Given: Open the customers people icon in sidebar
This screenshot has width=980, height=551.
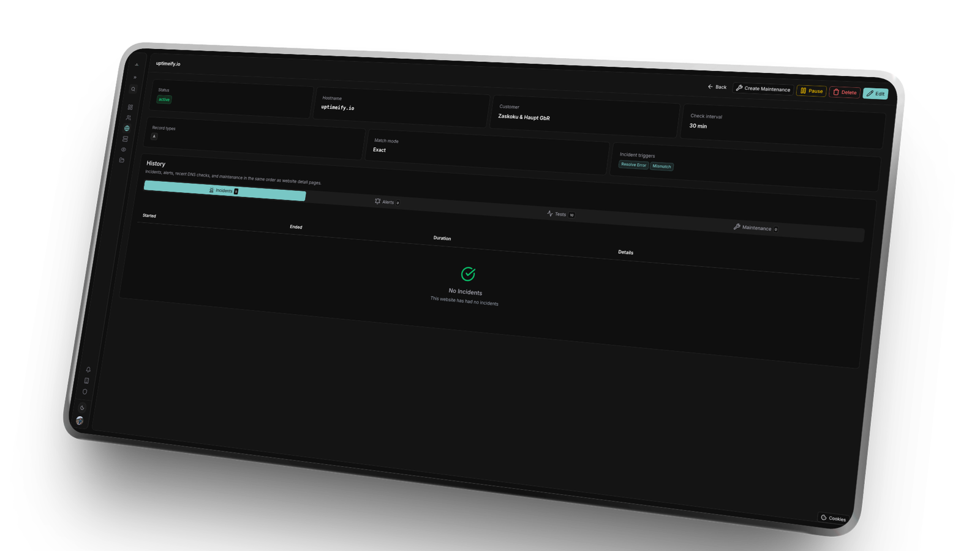Looking at the screenshot, I should [129, 118].
